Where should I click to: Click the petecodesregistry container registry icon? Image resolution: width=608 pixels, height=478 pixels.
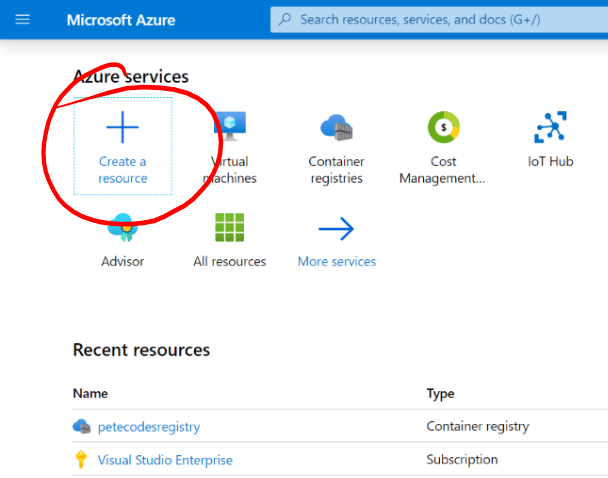click(82, 426)
